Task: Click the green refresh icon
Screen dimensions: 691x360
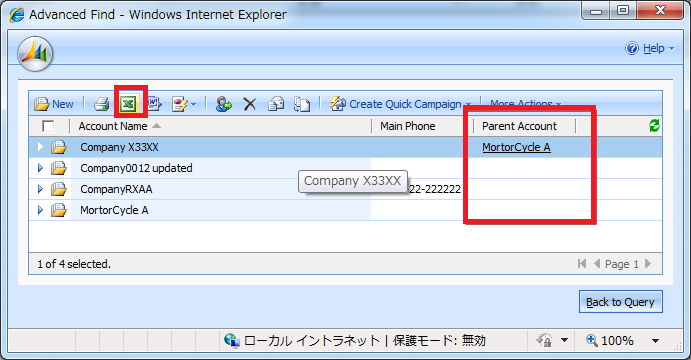Action: click(654, 126)
